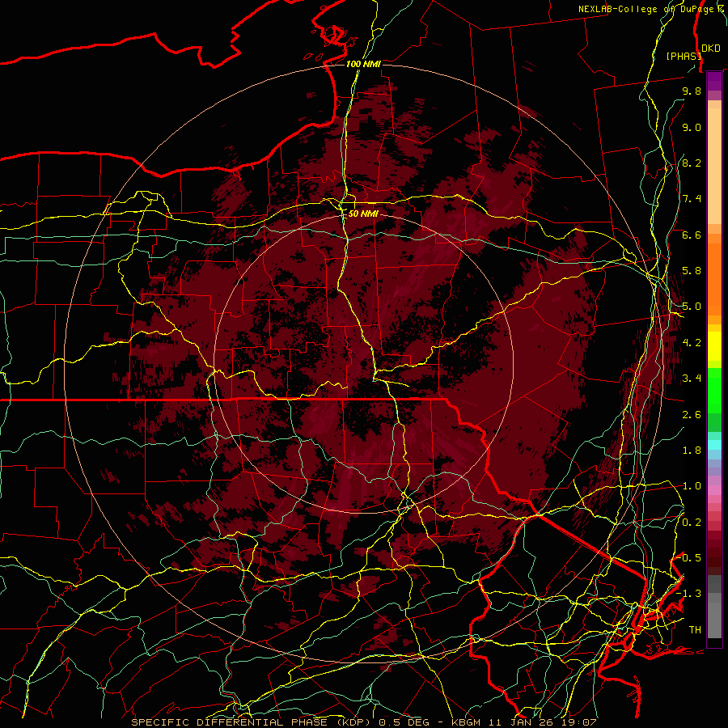Screen dimensions: 728x728
Task: Click the cyan band on the color bar
Action: coord(714,445)
